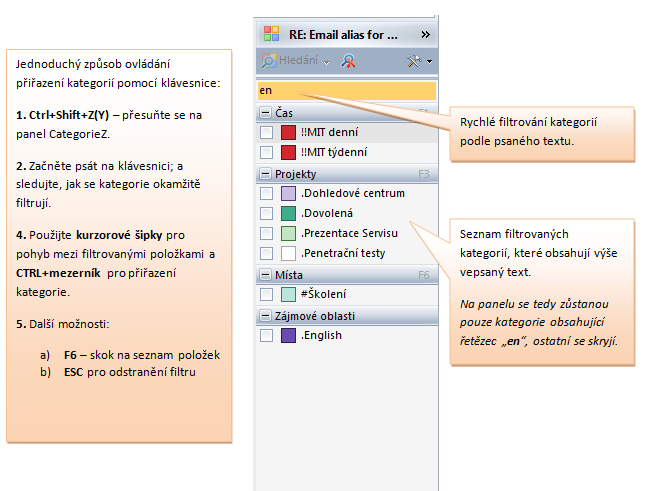Select the .Dohledové centrum category label

(353, 193)
